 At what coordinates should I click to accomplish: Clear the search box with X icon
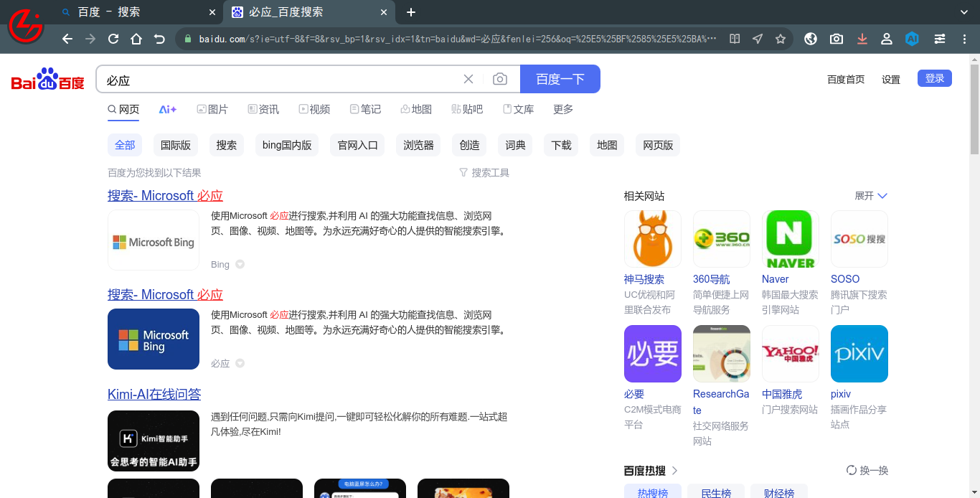pyautogui.click(x=468, y=79)
